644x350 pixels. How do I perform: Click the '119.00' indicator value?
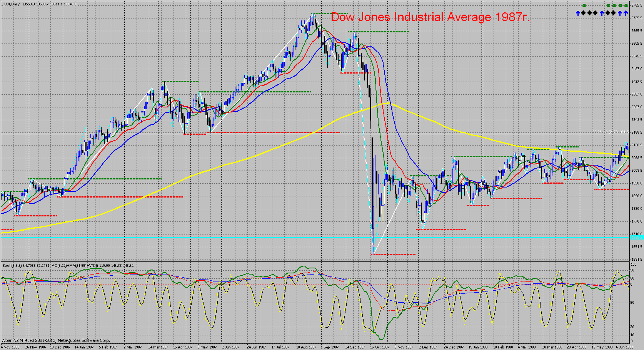[x=105, y=266]
